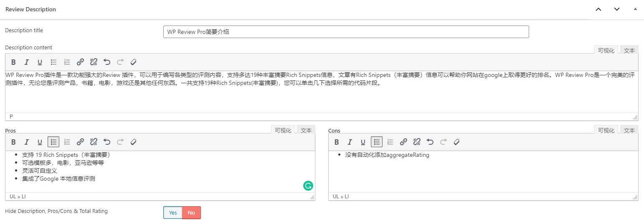Screen dimensions: 644x220
Task: Toggle bold in Cons editor toolbar
Action: 337,142
